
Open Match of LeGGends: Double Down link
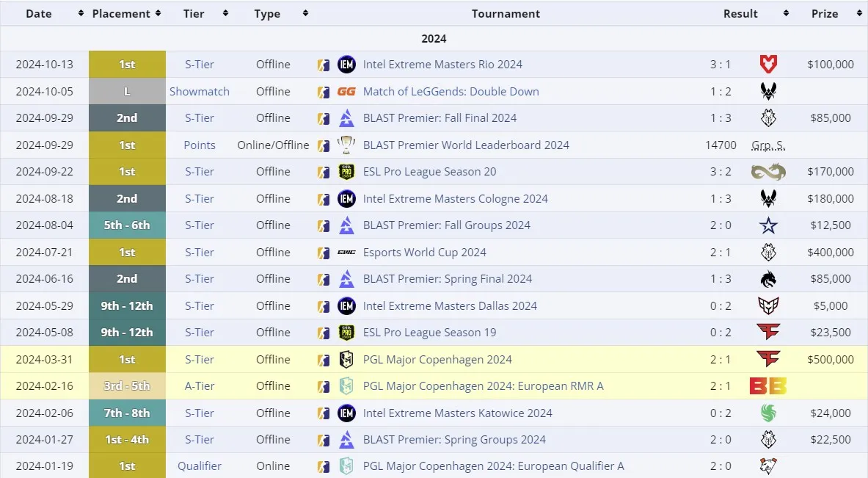[x=451, y=91]
